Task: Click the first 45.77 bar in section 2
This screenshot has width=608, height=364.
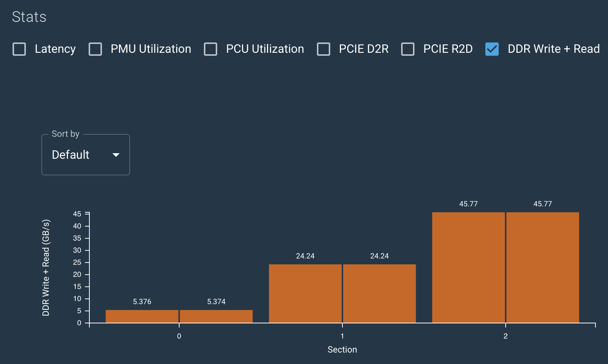Action: pos(468,268)
